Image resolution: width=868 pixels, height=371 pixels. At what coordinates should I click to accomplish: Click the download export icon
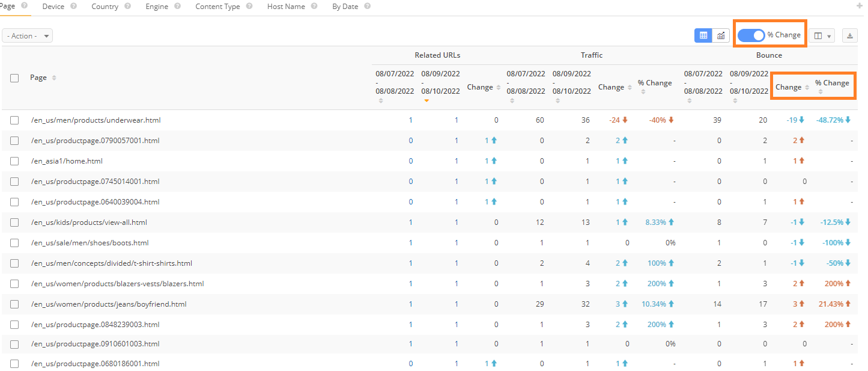click(x=850, y=35)
